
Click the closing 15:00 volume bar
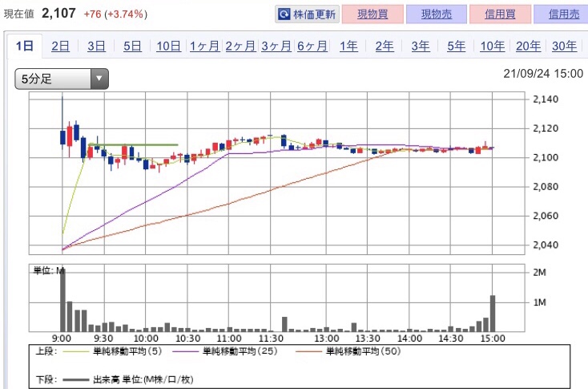493,314
